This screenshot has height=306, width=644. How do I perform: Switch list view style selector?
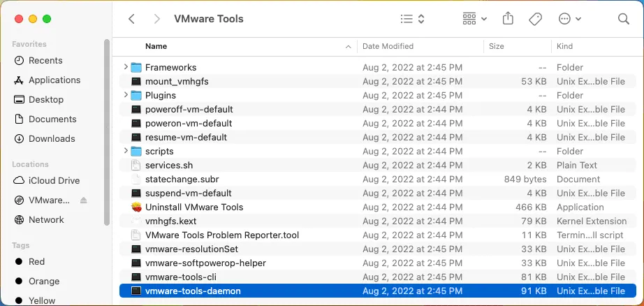pos(413,19)
